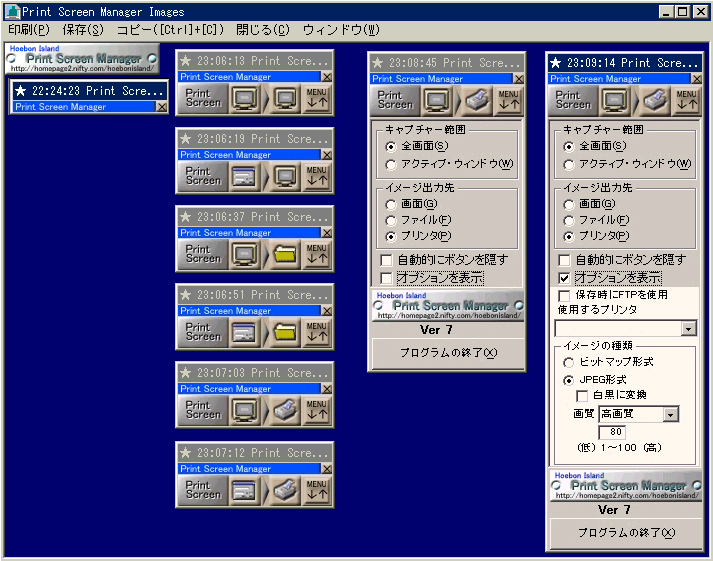Open 保存(S) menu

[83, 30]
